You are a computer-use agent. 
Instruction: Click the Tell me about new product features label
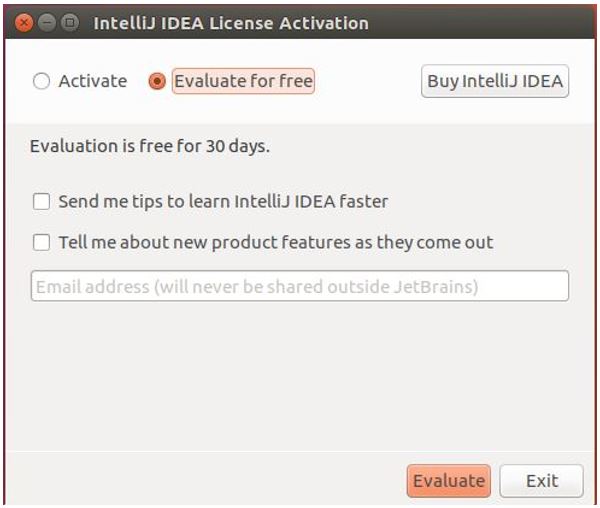click(x=276, y=243)
